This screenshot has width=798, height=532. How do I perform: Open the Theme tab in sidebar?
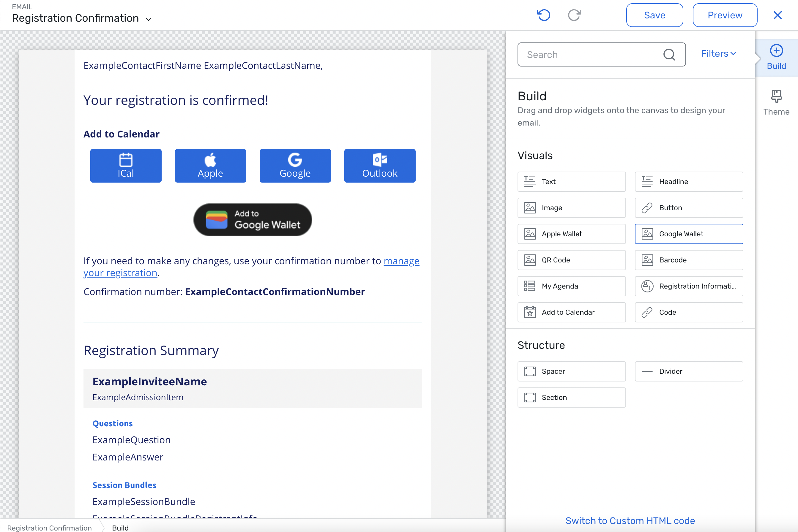[776, 103]
